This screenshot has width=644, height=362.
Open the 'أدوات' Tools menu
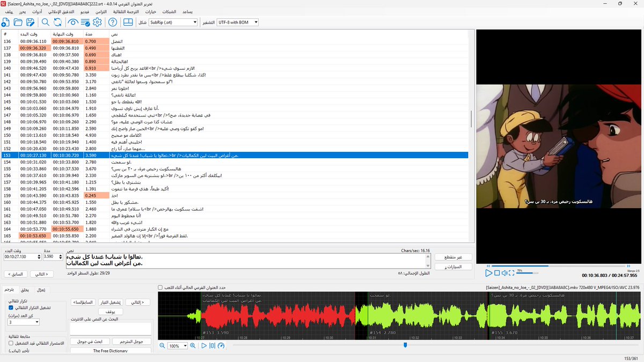click(37, 11)
